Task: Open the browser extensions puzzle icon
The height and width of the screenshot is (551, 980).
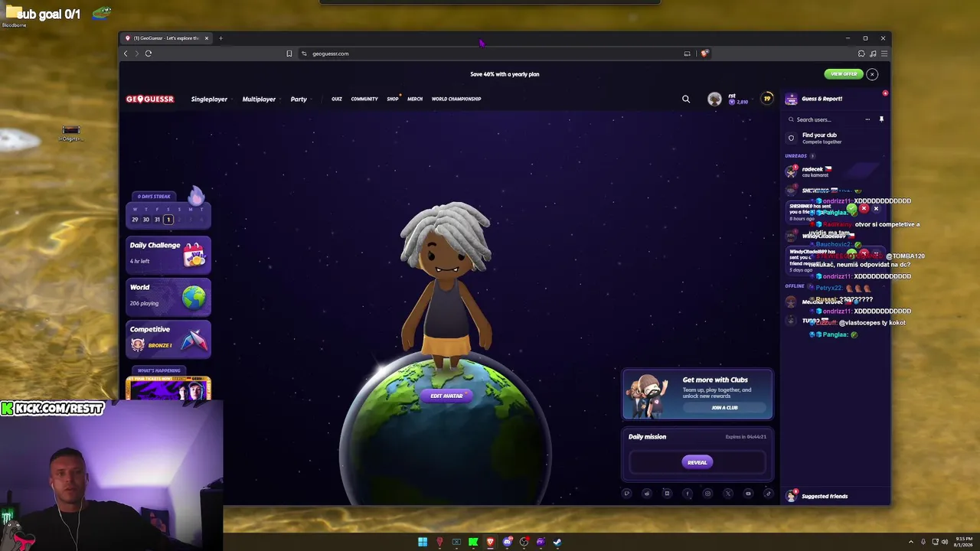Action: point(861,54)
